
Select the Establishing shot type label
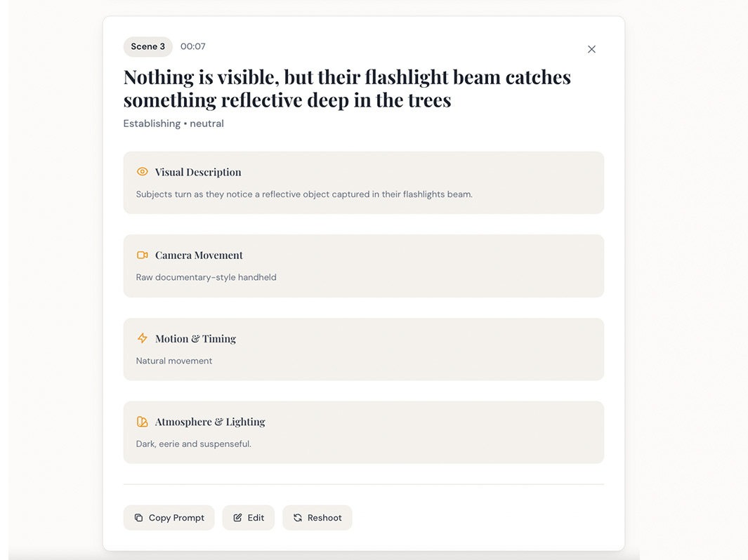[152, 123]
